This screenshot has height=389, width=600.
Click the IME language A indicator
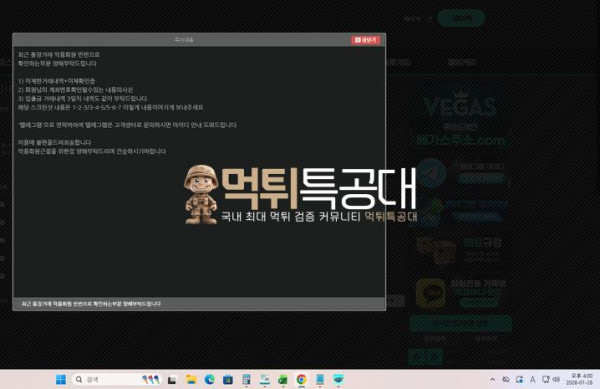(532, 379)
